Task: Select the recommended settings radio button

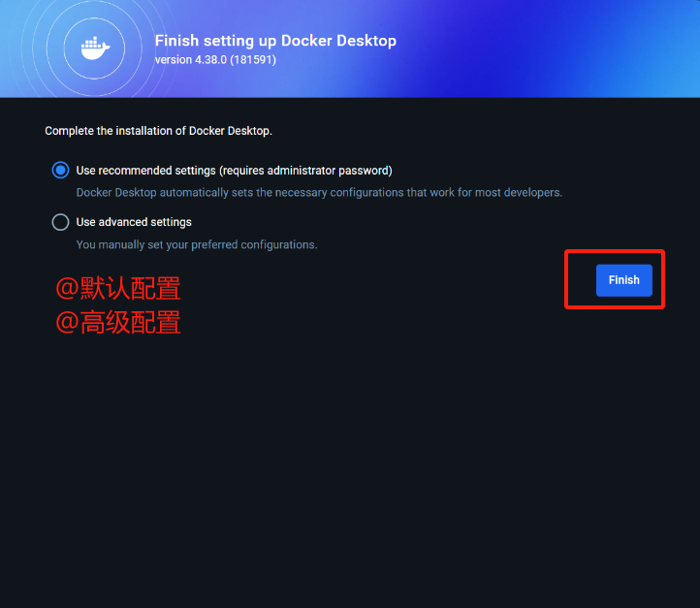Action: tap(60, 170)
